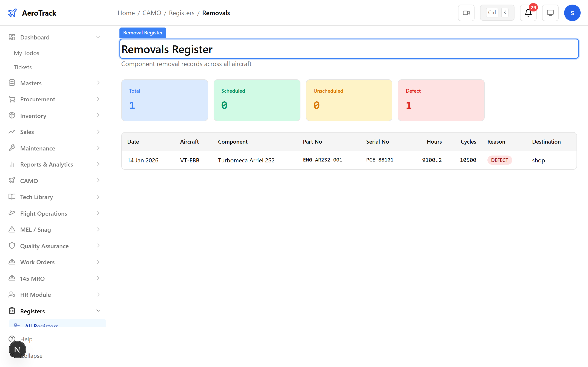Click the Ctrl K search shortcut button
This screenshot has height=367, width=588.
coord(497,12)
